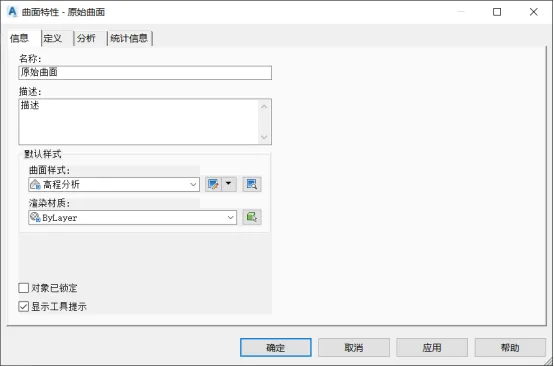
Task: Maximize the 曲面特性 dialog window
Action: (497, 12)
